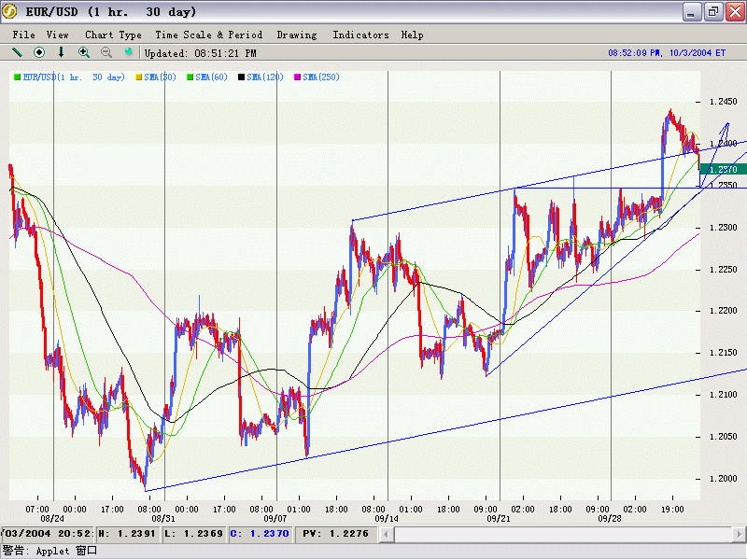Select the trend line drawing tool
The width and height of the screenshot is (747, 560).
tap(17, 53)
